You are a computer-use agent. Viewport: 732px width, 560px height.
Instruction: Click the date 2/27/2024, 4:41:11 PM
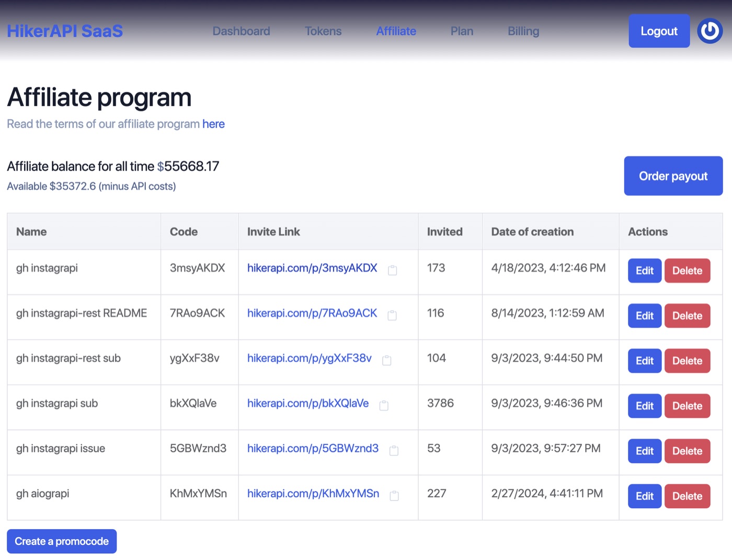(547, 493)
